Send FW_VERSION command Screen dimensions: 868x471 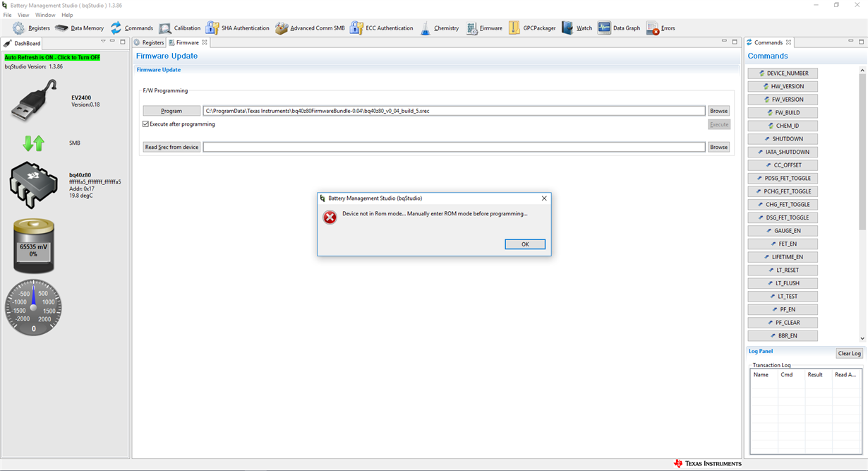pyautogui.click(x=783, y=100)
